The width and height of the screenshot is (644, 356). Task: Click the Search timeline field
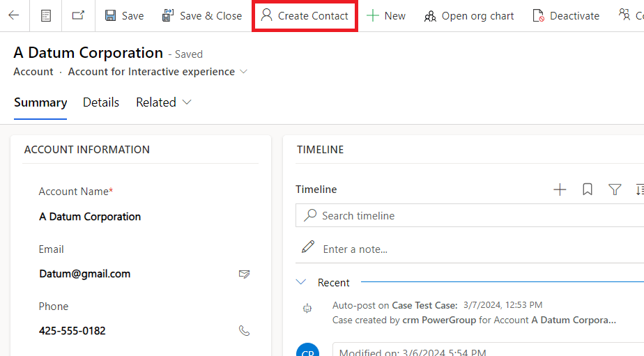[474, 216]
